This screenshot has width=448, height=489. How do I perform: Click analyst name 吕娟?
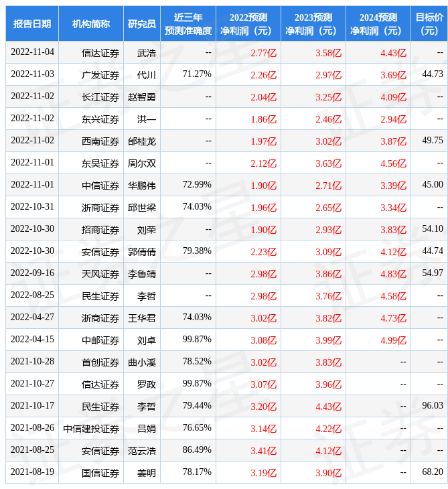point(147,429)
